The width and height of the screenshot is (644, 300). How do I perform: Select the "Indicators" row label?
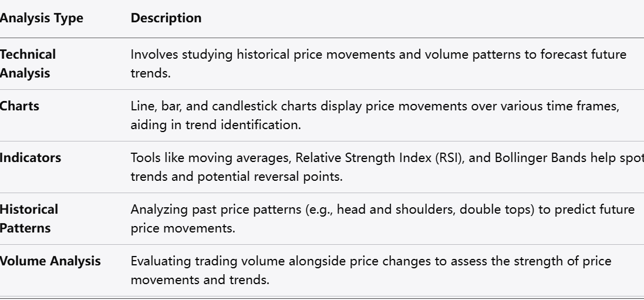[x=31, y=158]
